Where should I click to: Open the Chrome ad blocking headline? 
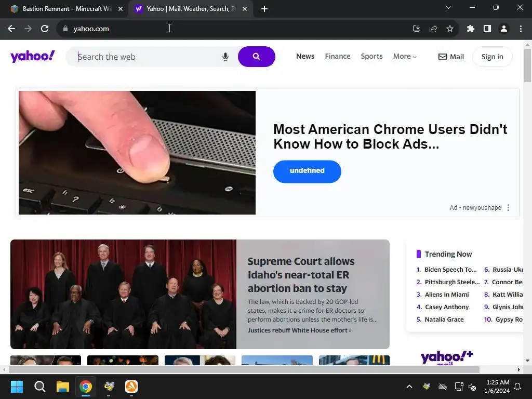click(x=390, y=137)
